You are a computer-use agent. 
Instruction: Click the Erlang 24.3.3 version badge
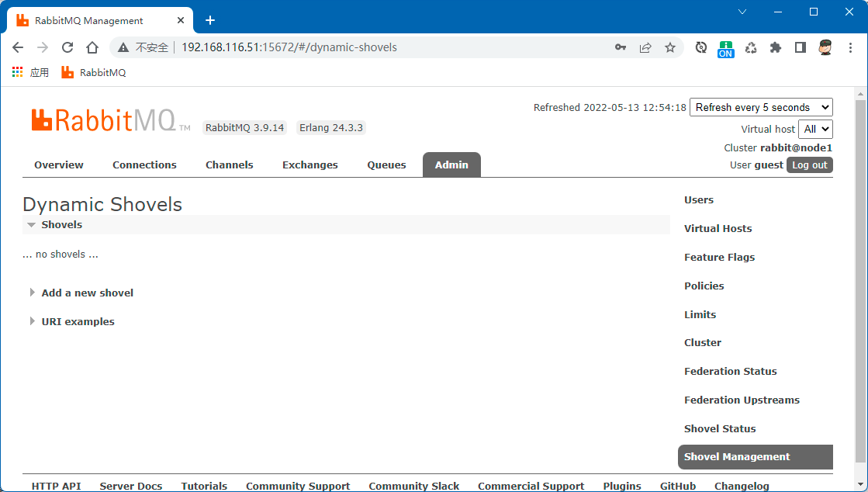pos(331,128)
